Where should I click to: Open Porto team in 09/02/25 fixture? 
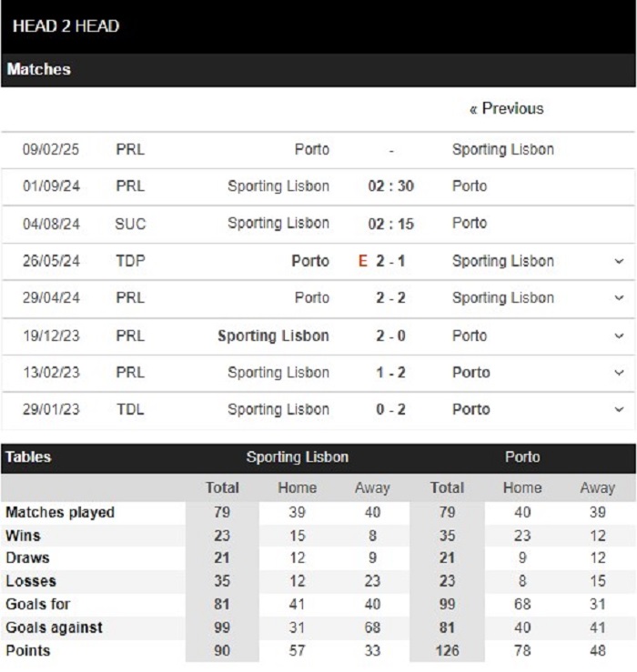312,149
